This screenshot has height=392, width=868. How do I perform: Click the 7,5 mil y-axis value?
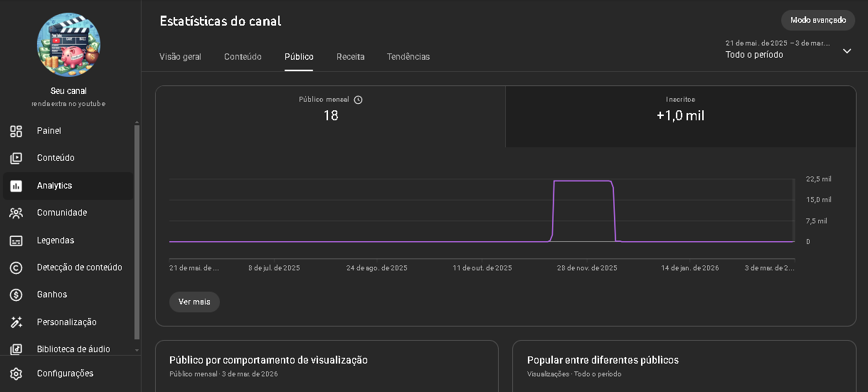(x=816, y=221)
